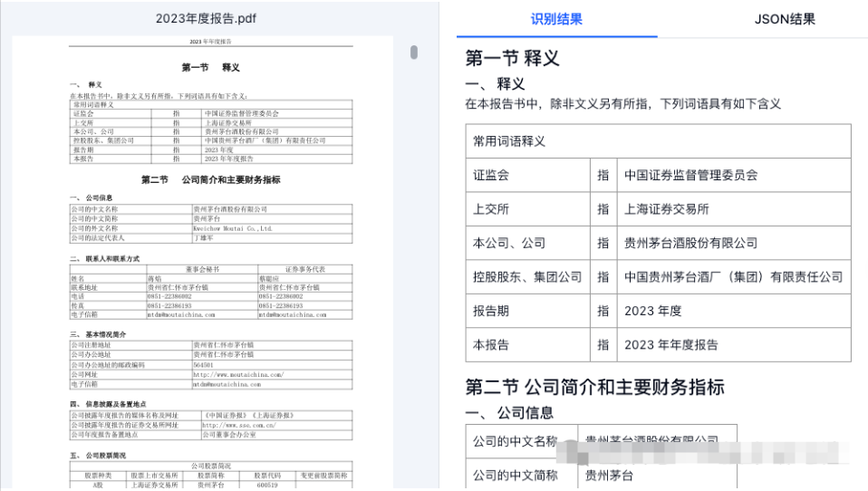
Task: Click the 上海证券交易所 cell
Action: click(734, 209)
